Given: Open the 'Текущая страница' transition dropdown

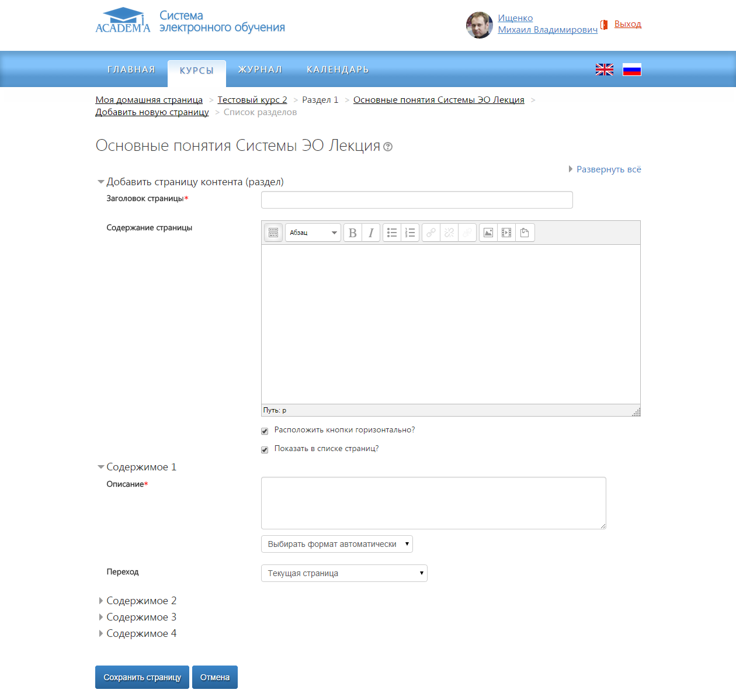Looking at the screenshot, I should pyautogui.click(x=344, y=573).
